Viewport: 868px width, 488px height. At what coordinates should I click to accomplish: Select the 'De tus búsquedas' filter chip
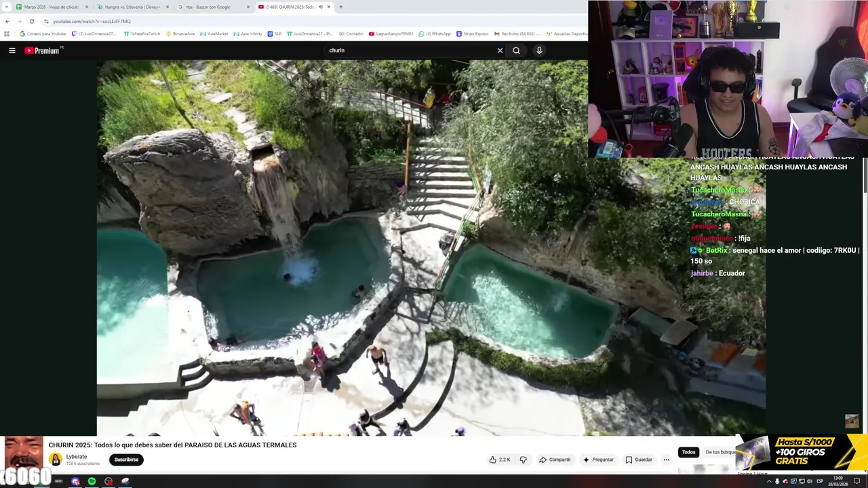pyautogui.click(x=719, y=452)
